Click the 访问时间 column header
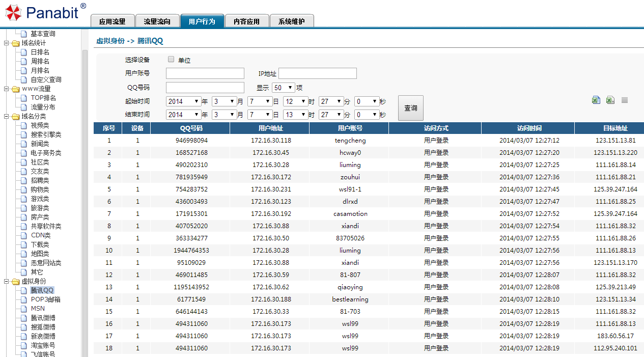 tap(528, 128)
